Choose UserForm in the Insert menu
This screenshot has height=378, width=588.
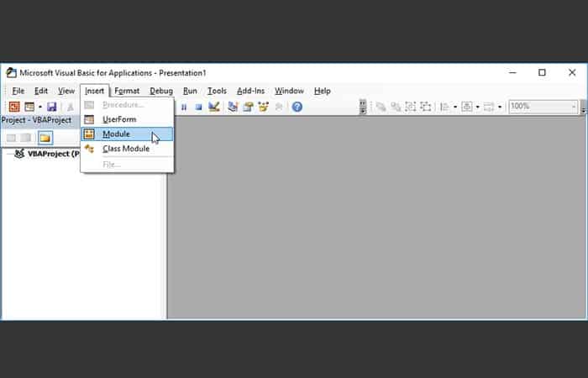click(x=127, y=119)
